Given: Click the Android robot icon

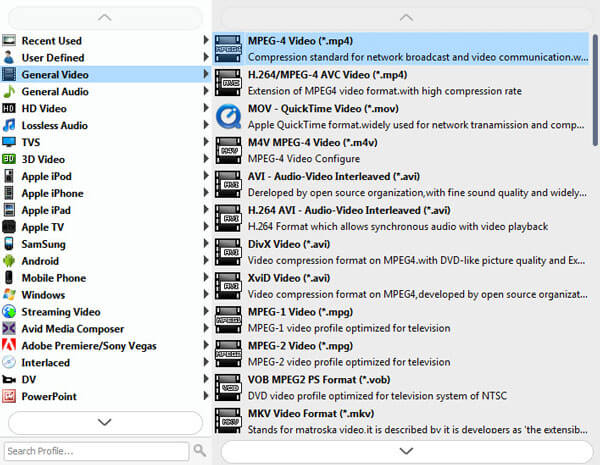Looking at the screenshot, I should (9, 261).
